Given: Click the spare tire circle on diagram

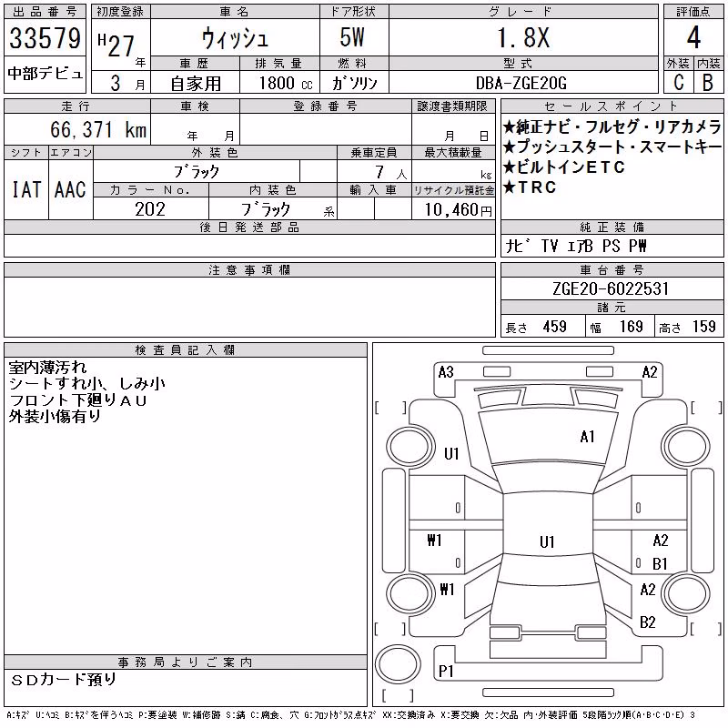Looking at the screenshot, I should click(x=398, y=664).
